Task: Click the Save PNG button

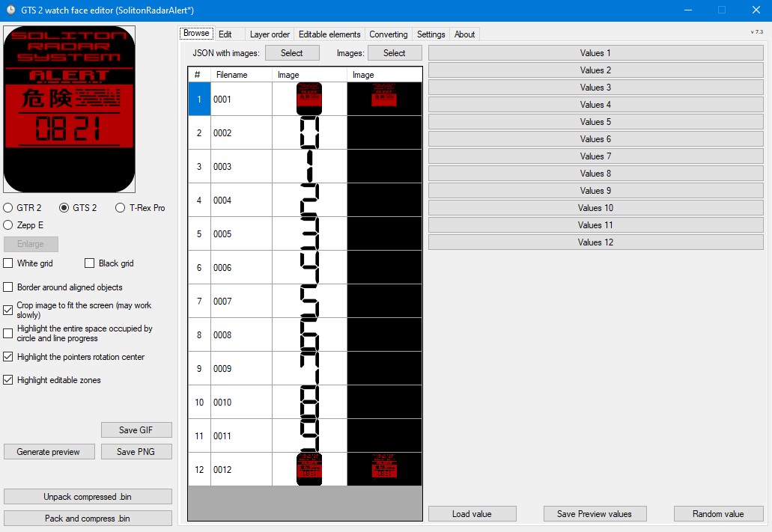Action: point(136,451)
